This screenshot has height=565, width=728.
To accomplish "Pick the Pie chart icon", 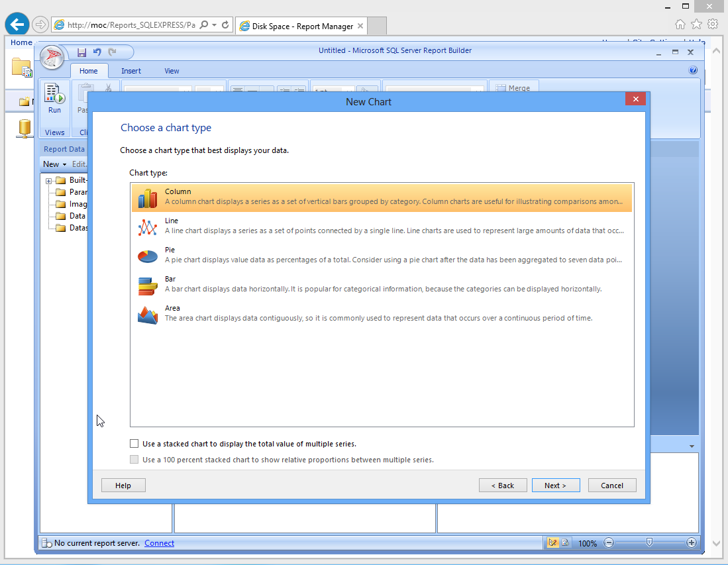I will pyautogui.click(x=147, y=256).
